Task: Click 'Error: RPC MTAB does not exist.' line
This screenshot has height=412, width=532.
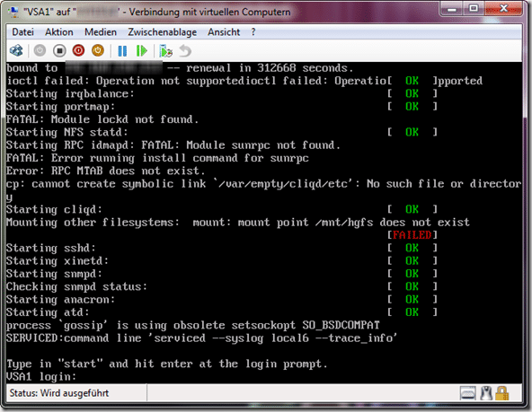Action: tap(105, 171)
